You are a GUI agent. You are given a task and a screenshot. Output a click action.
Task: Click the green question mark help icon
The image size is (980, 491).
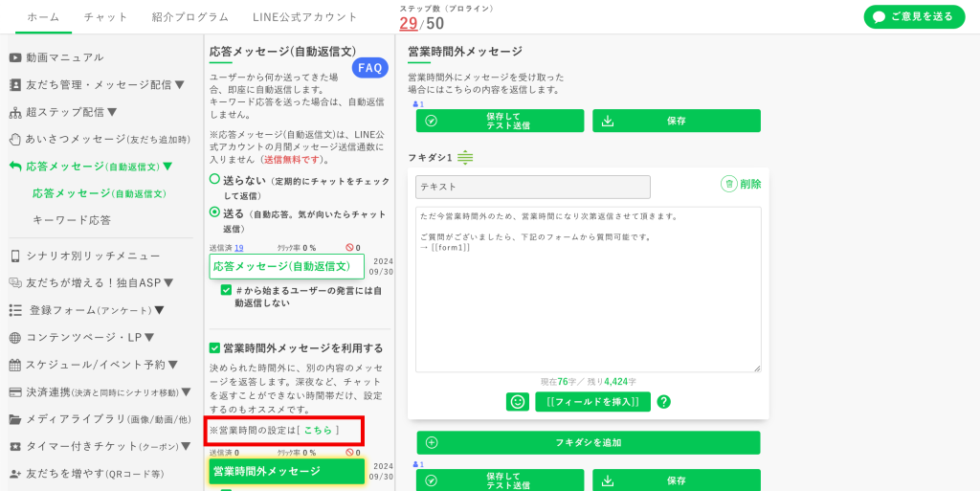click(x=664, y=402)
